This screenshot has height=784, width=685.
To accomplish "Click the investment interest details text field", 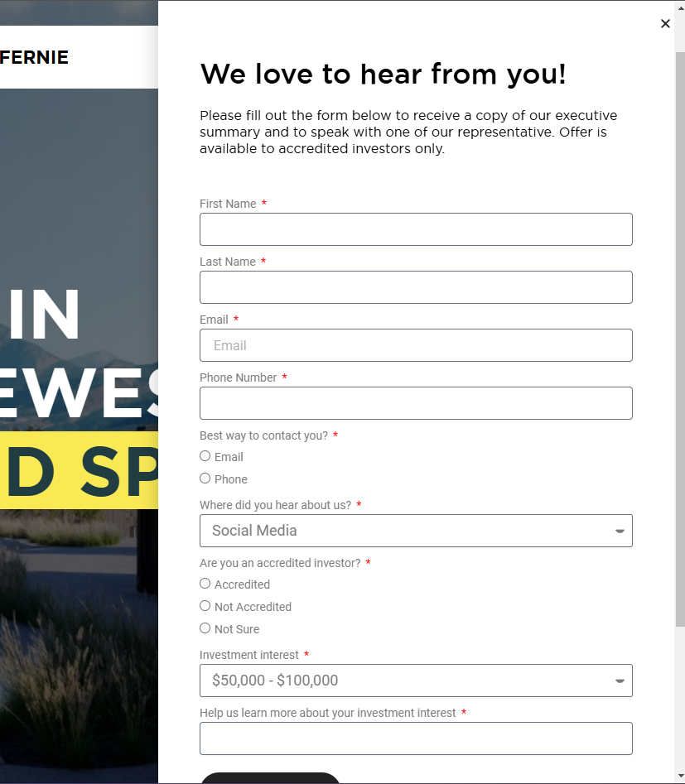I will point(416,738).
